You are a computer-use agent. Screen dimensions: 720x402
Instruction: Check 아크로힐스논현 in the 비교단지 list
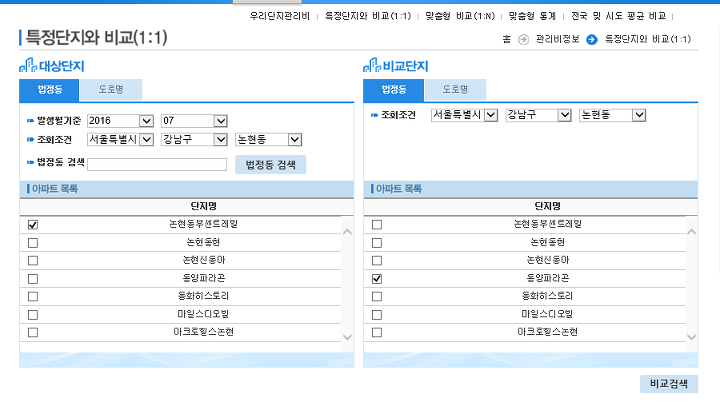[377, 332]
